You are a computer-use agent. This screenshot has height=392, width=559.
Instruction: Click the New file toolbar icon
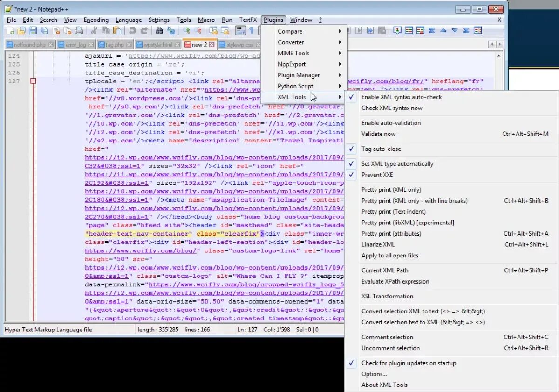10,31
